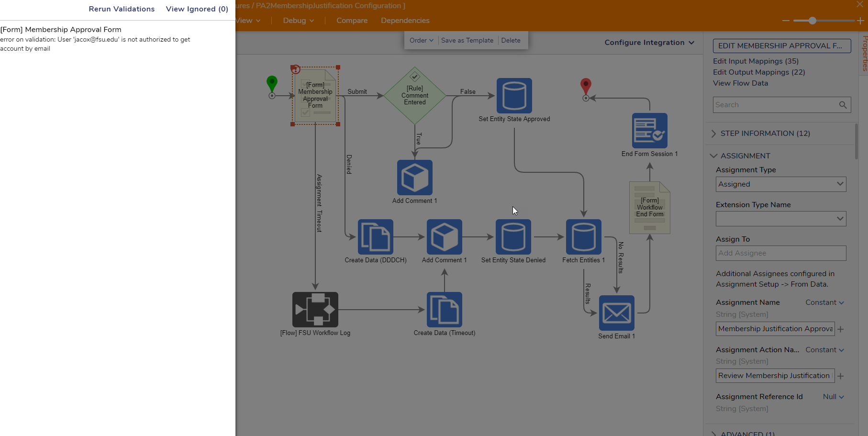Open the Configure Integration dropdown
This screenshot has height=436, width=868.
coord(649,43)
